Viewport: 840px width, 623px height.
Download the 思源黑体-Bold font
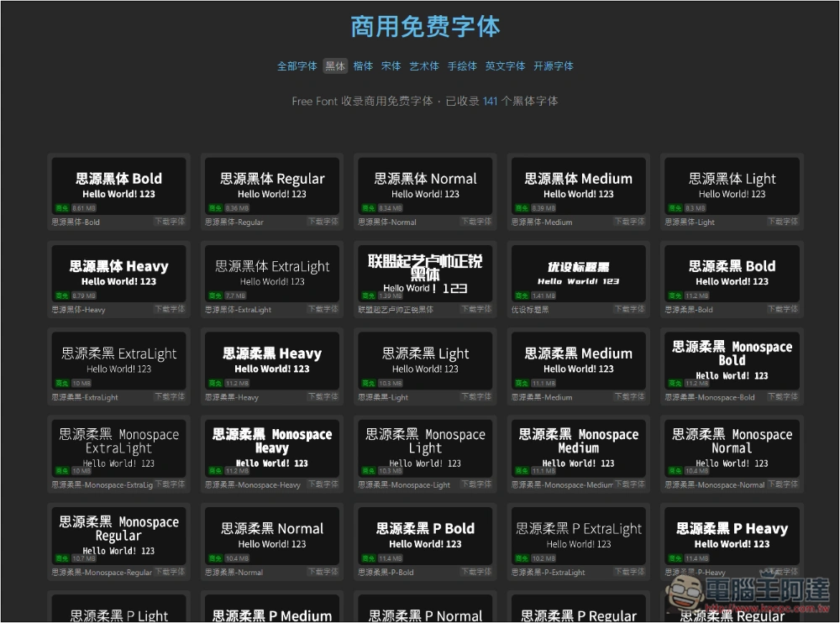(x=170, y=222)
